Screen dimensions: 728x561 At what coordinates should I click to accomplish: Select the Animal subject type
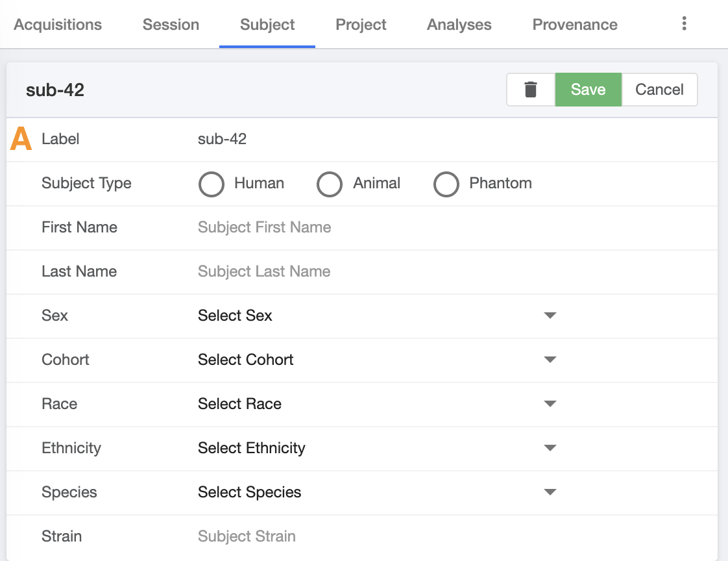pos(329,184)
